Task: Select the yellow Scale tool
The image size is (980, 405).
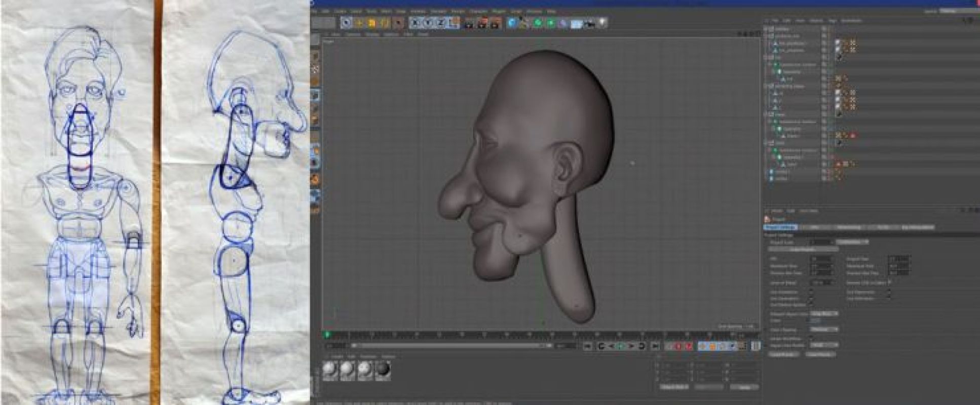Action: click(x=372, y=23)
